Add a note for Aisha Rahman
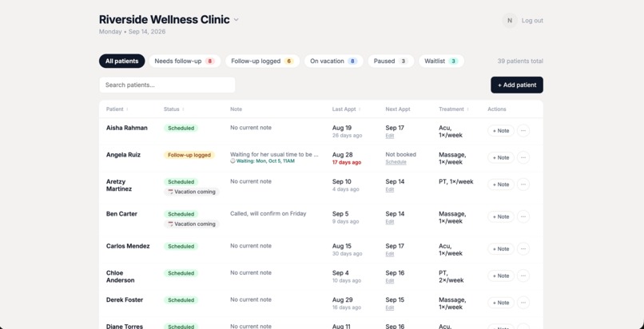Viewport: 644px width, 329px height. (501, 131)
